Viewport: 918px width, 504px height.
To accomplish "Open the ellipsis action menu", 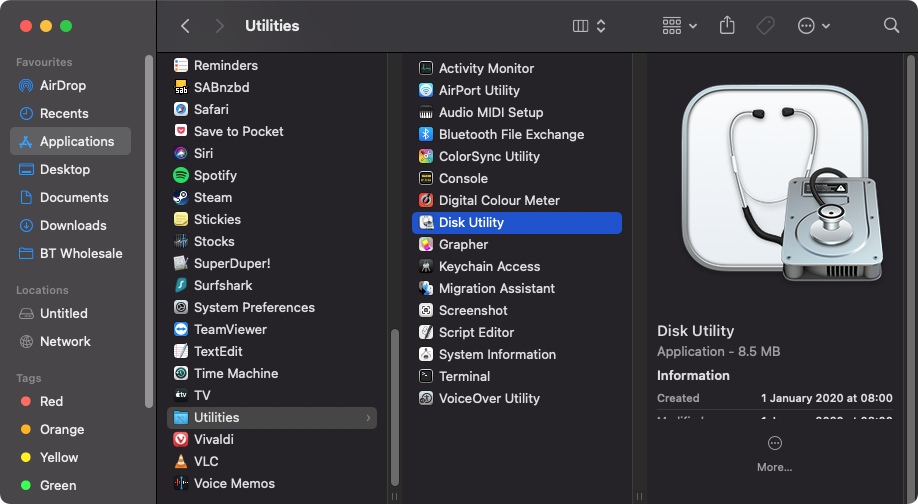I will [813, 26].
